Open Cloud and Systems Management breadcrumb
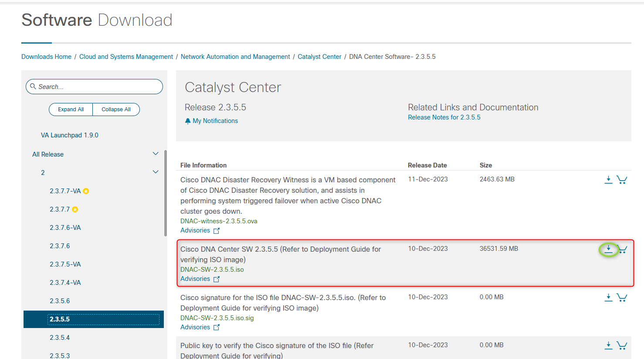This screenshot has height=359, width=644. click(x=126, y=57)
